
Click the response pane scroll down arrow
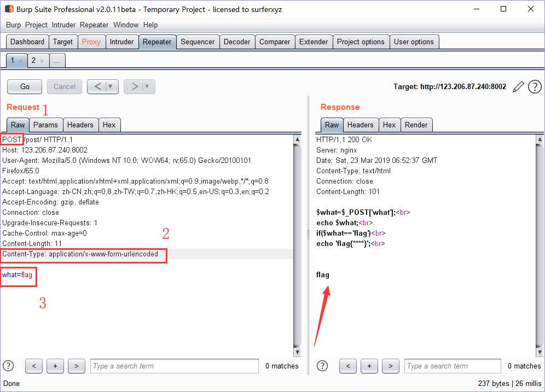coord(540,352)
